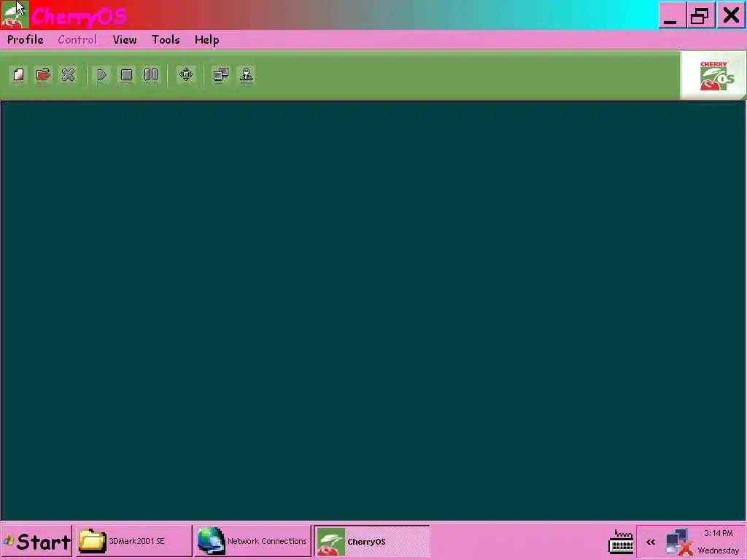The image size is (747, 560).
Task: Open the Tools menu
Action: tap(166, 40)
